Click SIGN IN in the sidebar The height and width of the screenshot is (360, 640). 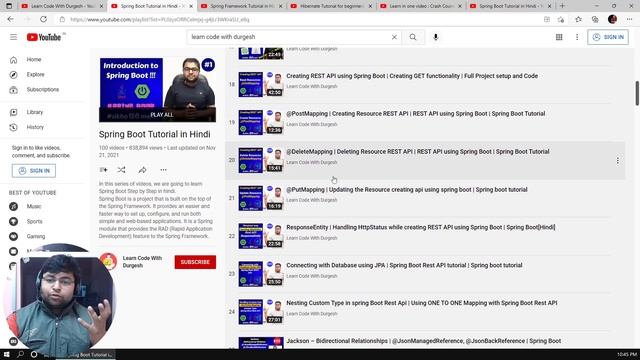(x=34, y=171)
